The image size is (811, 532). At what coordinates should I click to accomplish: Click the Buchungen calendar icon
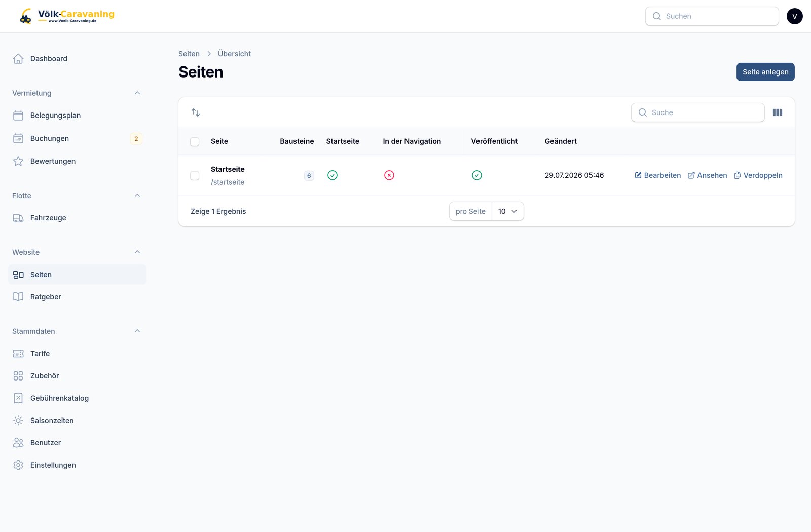tap(18, 138)
